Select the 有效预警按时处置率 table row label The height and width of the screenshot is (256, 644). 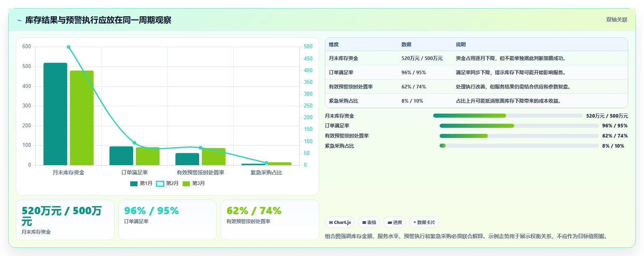[x=351, y=87]
